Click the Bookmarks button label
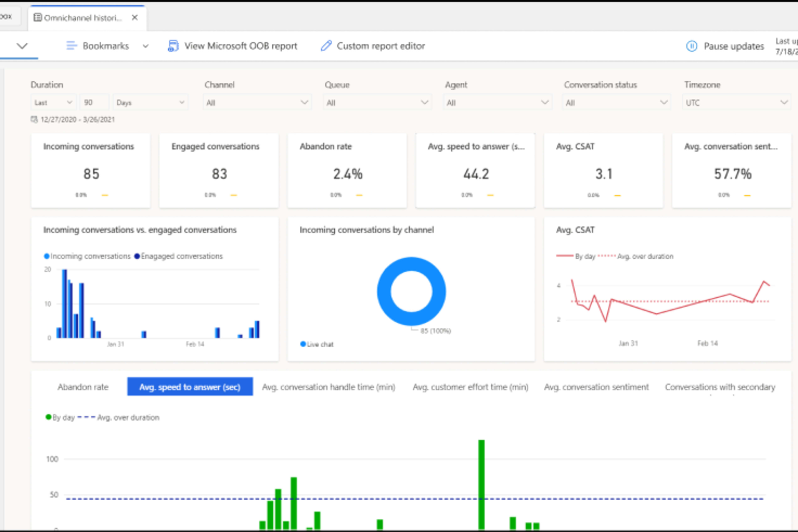The width and height of the screenshot is (798, 532). pos(106,46)
